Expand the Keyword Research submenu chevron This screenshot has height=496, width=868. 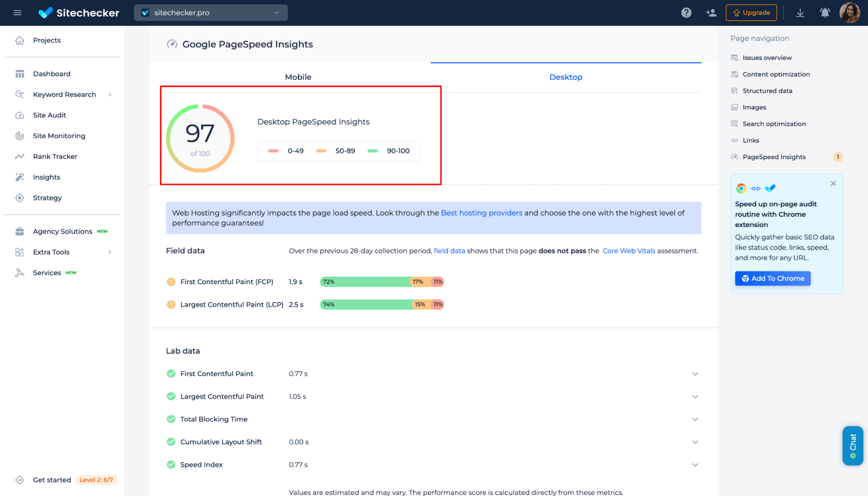pyautogui.click(x=110, y=95)
